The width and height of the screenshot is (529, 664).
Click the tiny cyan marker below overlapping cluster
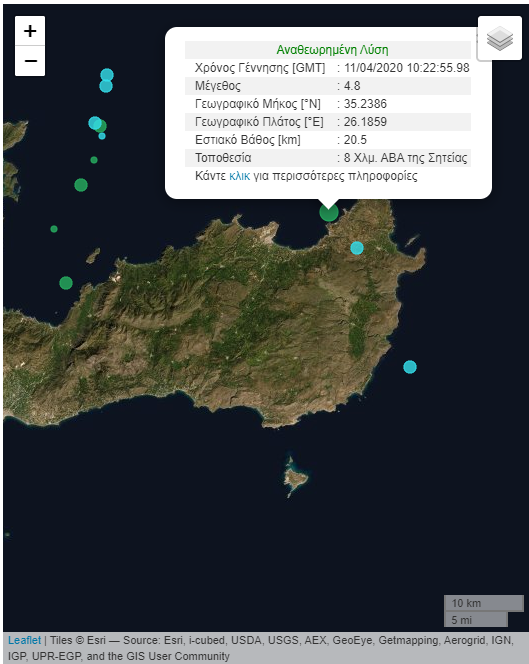102,136
